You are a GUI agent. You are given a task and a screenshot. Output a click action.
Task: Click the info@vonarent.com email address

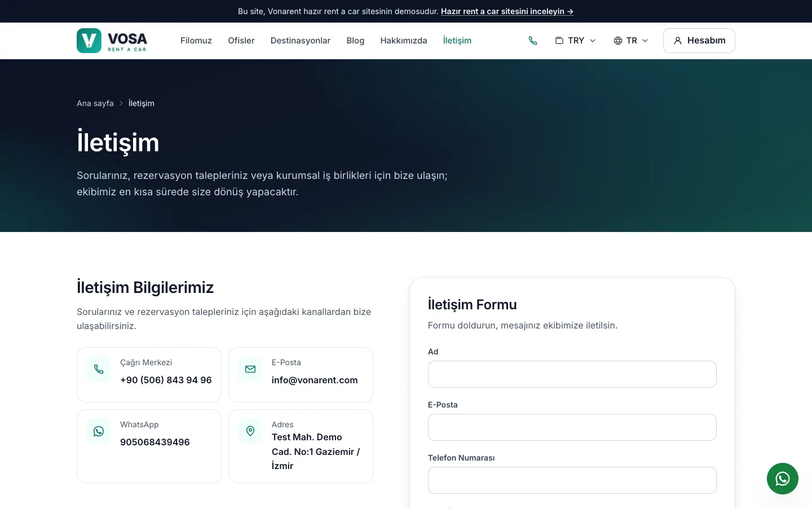pos(315,380)
